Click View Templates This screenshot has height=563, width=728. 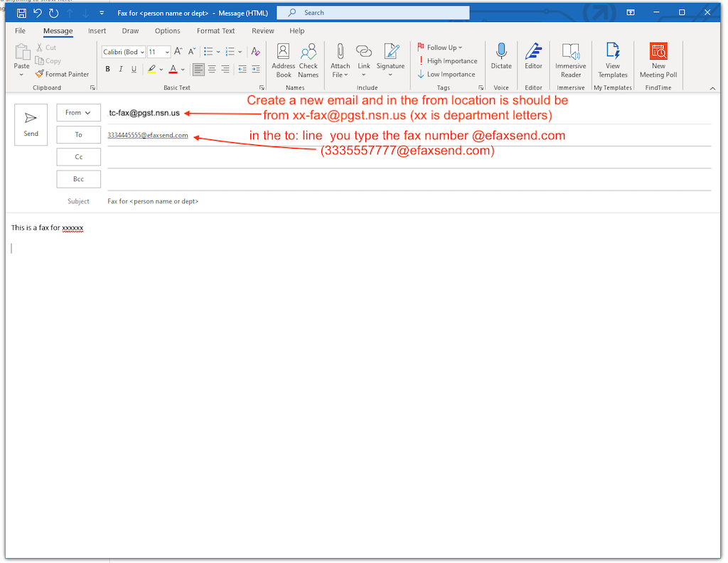point(613,60)
